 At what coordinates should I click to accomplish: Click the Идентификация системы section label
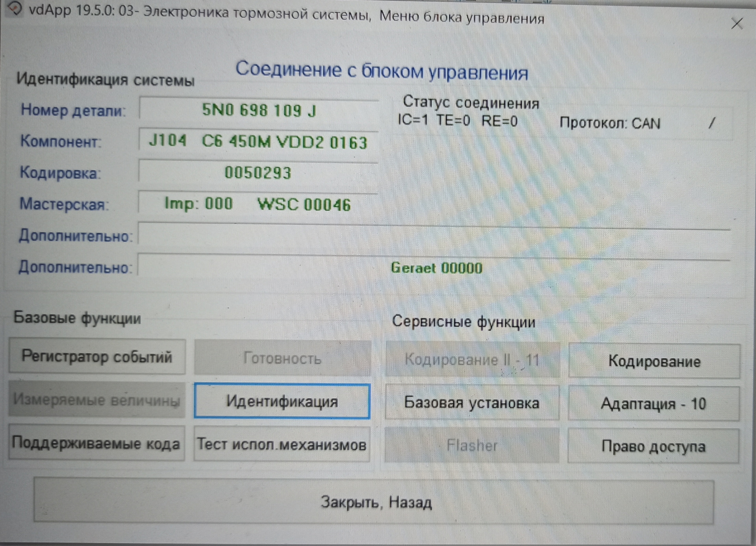coord(106,80)
